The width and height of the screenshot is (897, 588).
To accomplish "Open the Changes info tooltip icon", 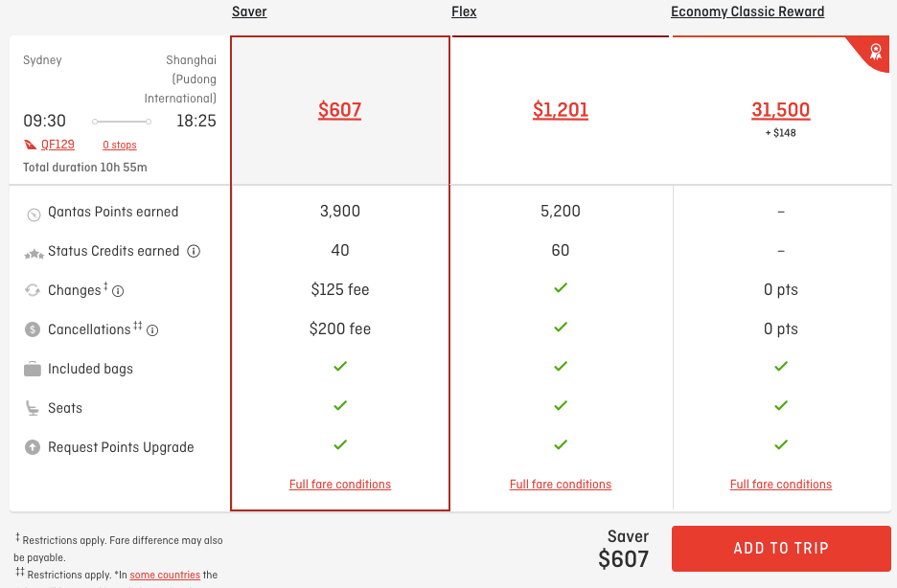I will (118, 291).
